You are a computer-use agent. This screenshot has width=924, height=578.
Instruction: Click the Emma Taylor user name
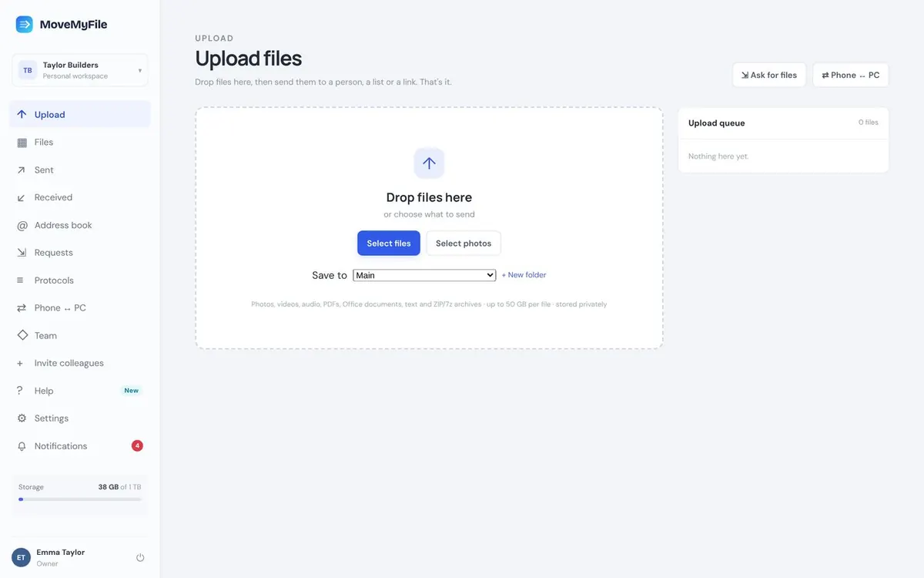click(x=61, y=553)
